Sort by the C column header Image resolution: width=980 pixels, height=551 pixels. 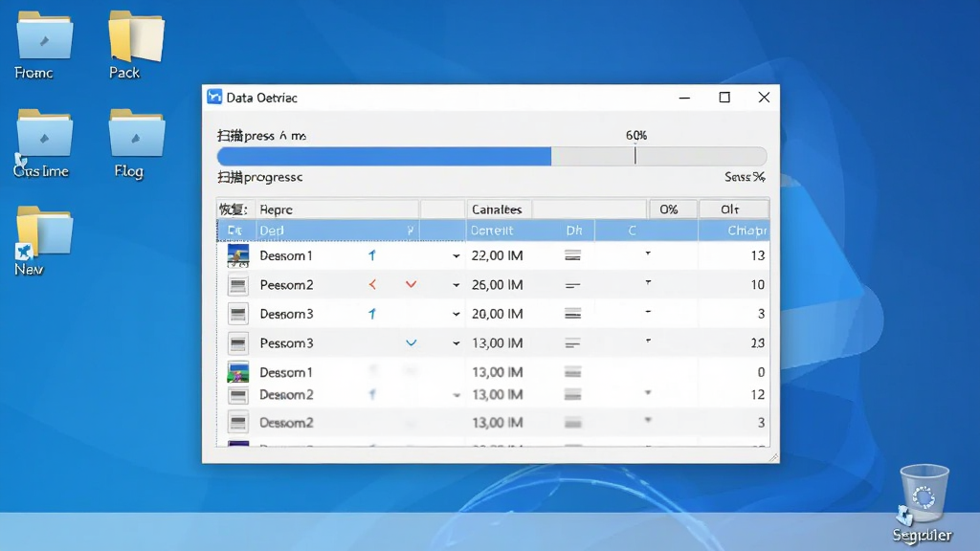pyautogui.click(x=632, y=231)
